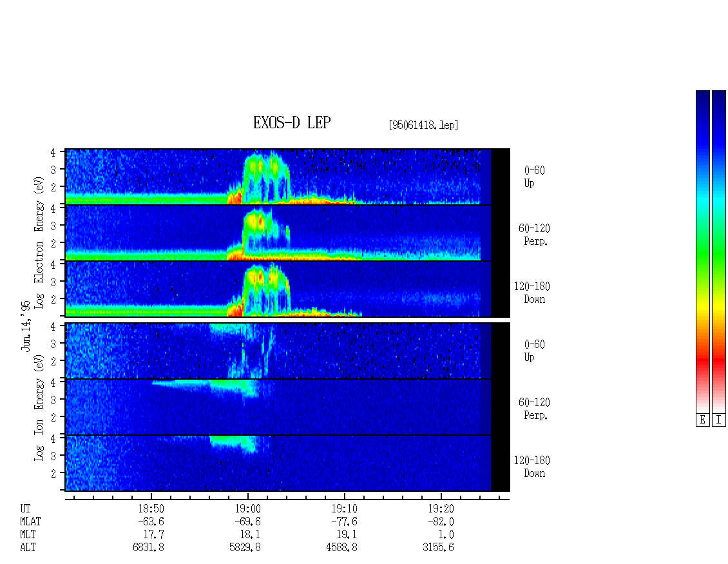Screen dimensions: 728x564
Task: Click the 18:50 time label
Action: point(151,509)
